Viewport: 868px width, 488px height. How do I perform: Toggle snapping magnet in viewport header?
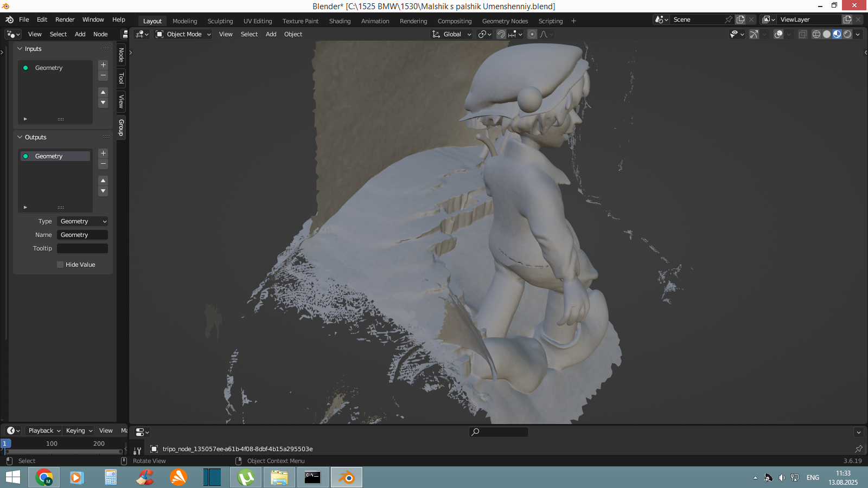(x=501, y=34)
